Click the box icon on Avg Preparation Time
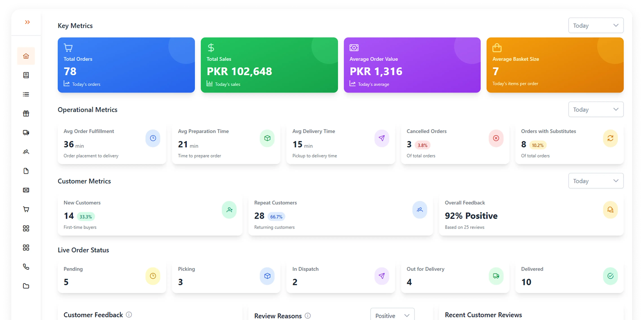The image size is (644, 320). [x=267, y=138]
